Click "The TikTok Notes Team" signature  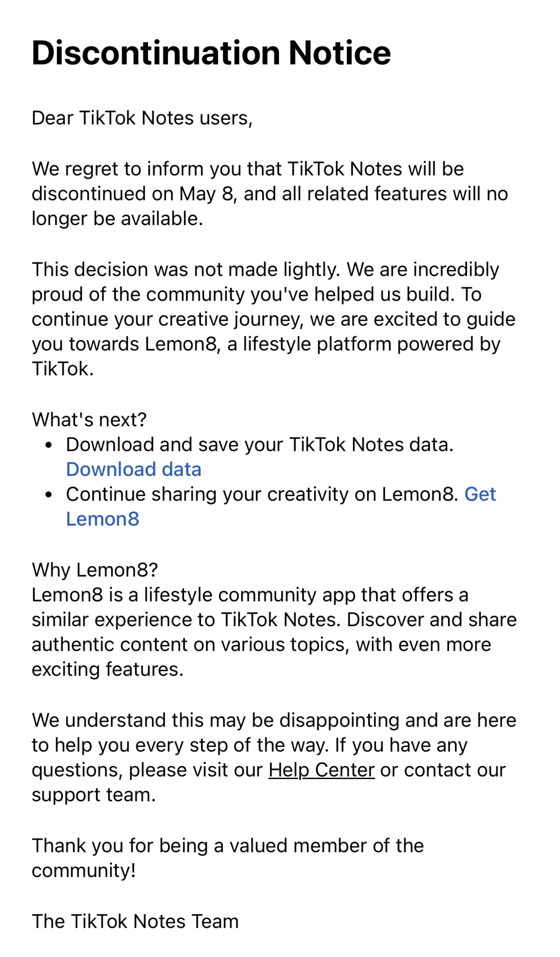point(135,921)
